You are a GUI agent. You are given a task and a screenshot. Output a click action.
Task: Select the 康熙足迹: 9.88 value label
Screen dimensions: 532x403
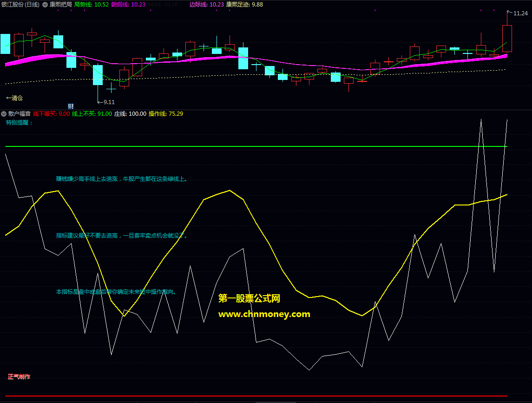point(244,5)
